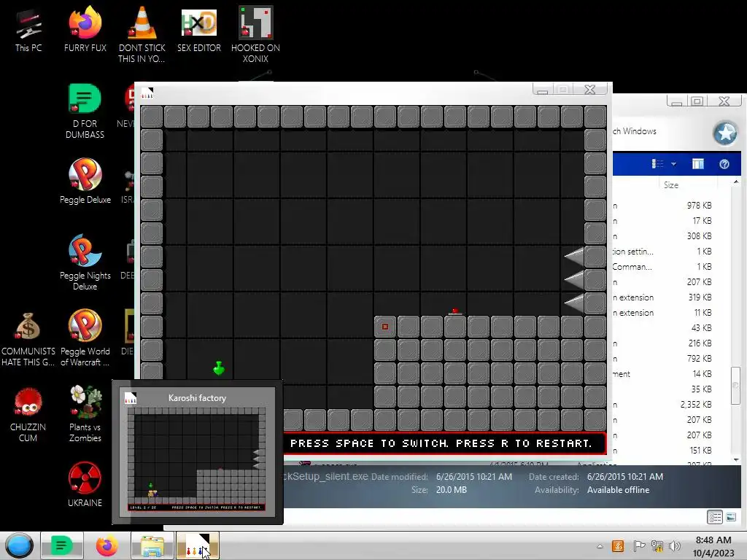Image resolution: width=747 pixels, height=560 pixels.
Task: Click the PRESS SPACE TO SWITCH game banner
Action: (441, 443)
